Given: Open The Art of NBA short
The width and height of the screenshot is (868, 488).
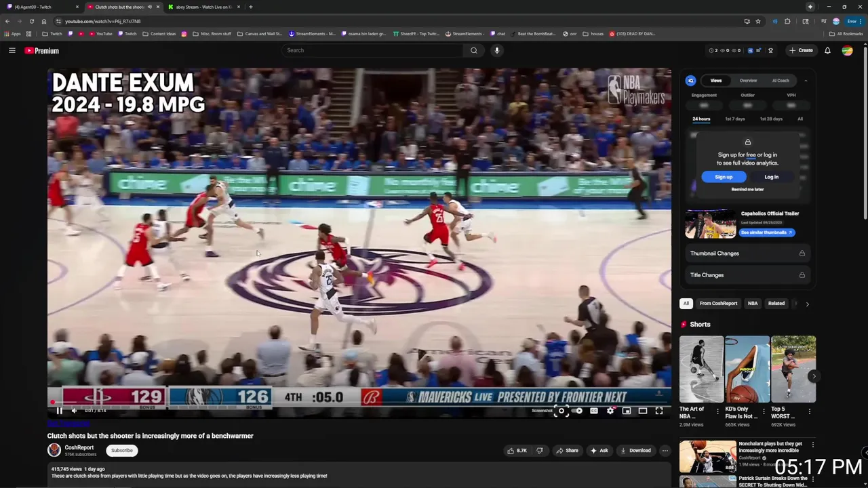Looking at the screenshot, I should pyautogui.click(x=701, y=369).
